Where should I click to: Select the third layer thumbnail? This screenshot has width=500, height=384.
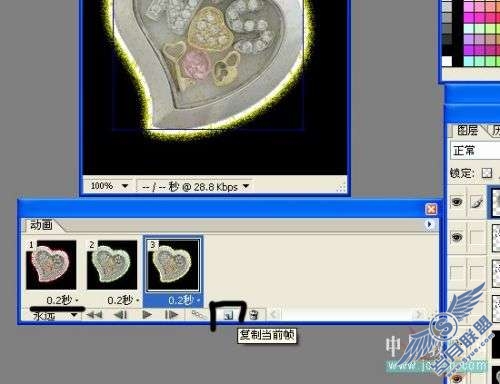coord(496,273)
